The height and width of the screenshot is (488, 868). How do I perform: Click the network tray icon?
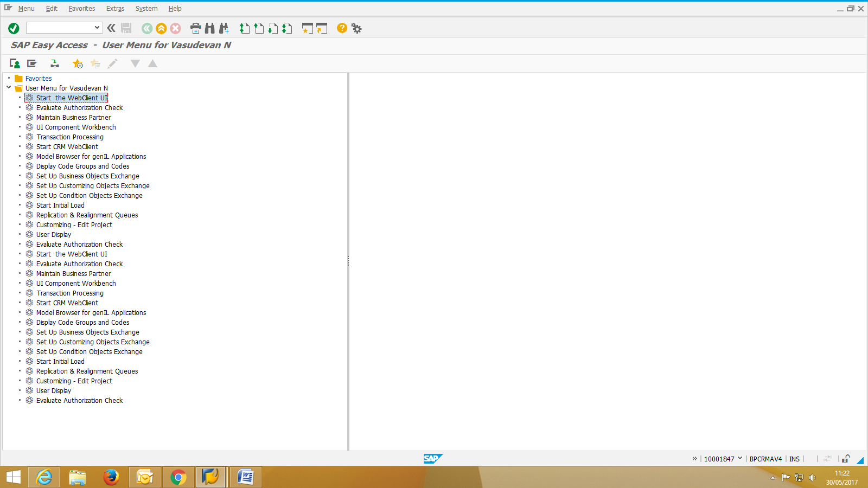click(x=799, y=478)
